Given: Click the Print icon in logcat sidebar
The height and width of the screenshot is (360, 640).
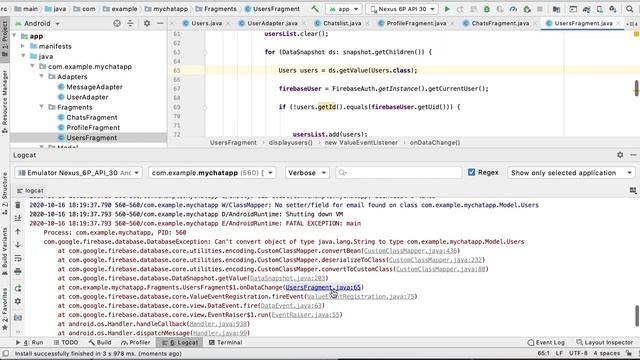Looking at the screenshot, I should point(18,271).
